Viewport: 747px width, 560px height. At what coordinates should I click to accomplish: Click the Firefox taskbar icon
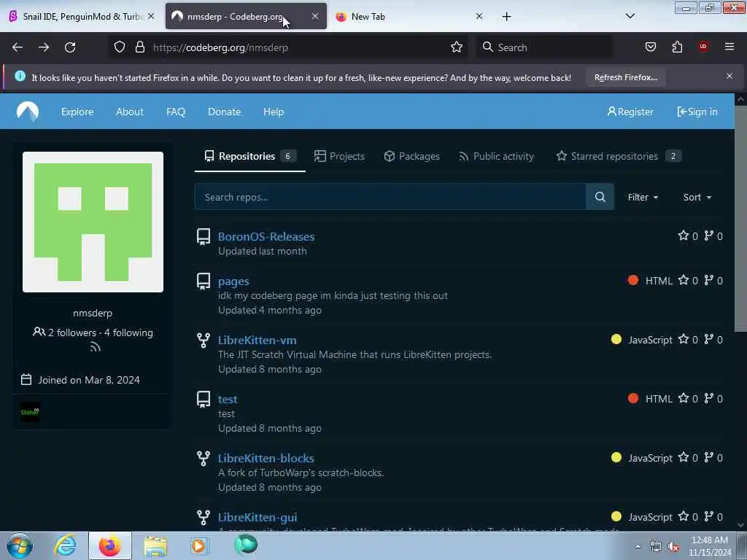[x=109, y=545]
